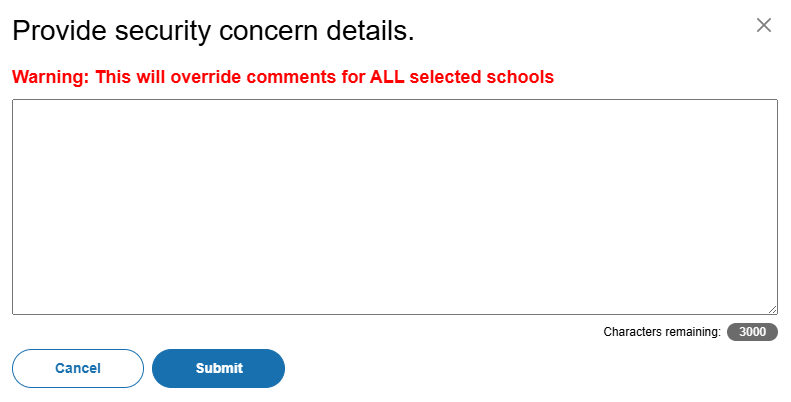Viewport: 791px width, 402px height.
Task: Click the "Provide security concern details." heading
Action: (x=213, y=31)
